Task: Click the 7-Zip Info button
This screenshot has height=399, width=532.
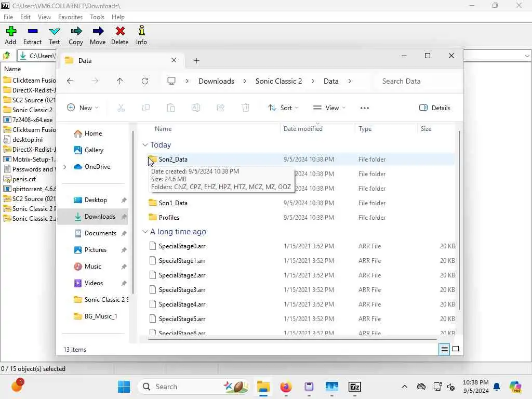Action: coord(141,36)
